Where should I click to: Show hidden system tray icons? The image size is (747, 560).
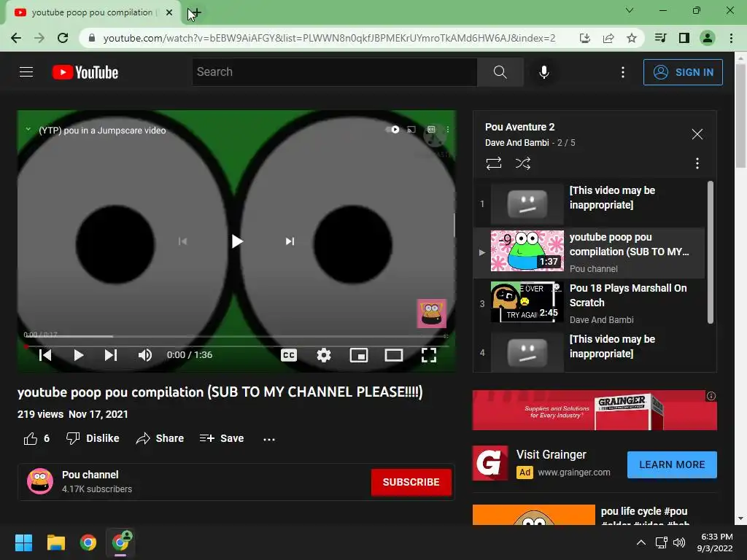coord(641,542)
